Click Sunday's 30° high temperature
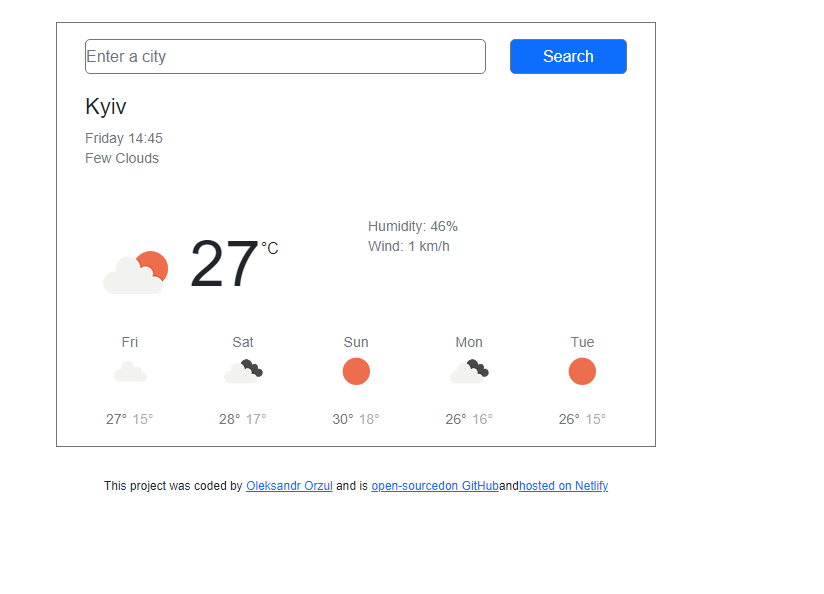824x594 pixels. (343, 419)
